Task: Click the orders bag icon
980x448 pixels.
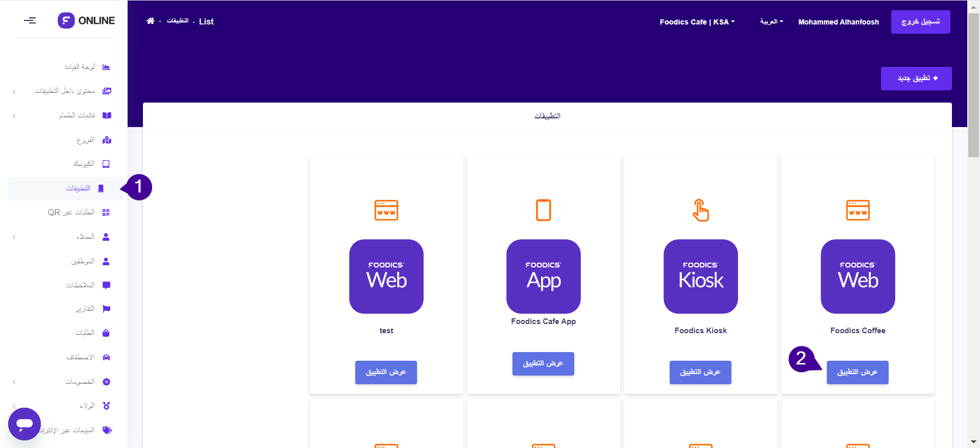Action: click(106, 333)
